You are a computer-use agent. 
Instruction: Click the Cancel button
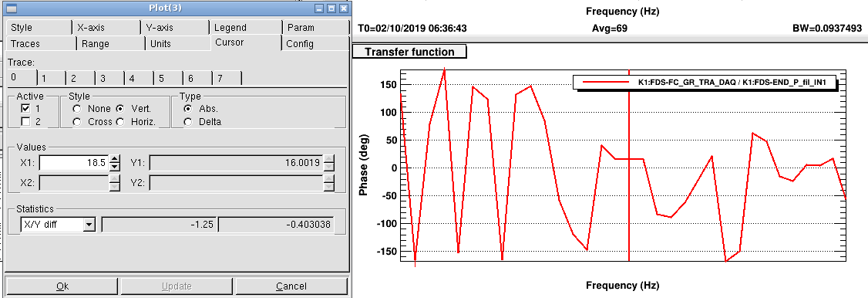[291, 286]
